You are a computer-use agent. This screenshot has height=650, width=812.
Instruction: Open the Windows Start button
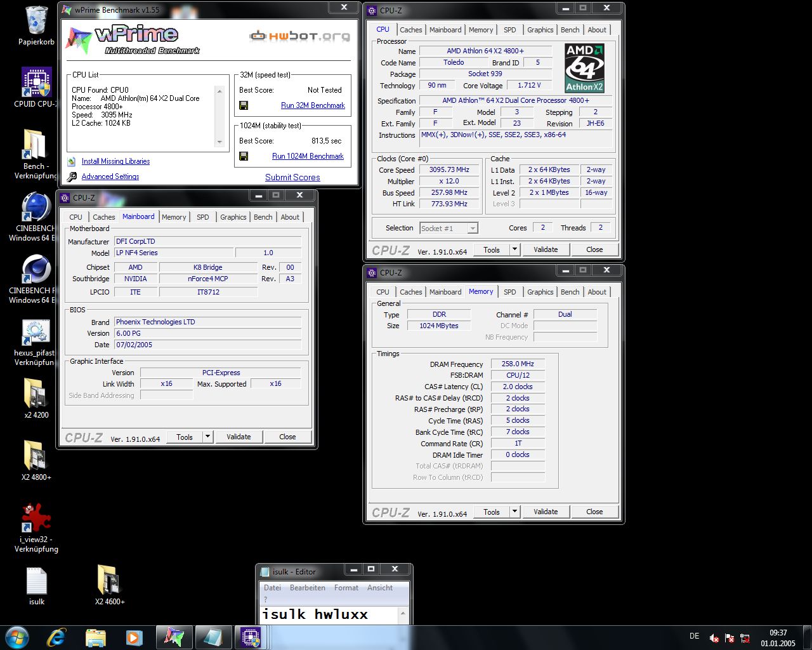tap(17, 637)
